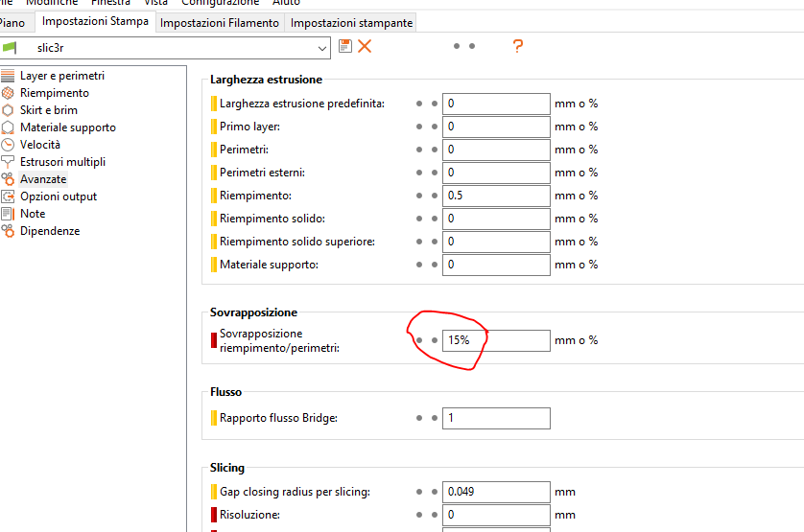Select Estrusori multipli in the sidebar
The width and height of the screenshot is (804, 532).
click(62, 162)
